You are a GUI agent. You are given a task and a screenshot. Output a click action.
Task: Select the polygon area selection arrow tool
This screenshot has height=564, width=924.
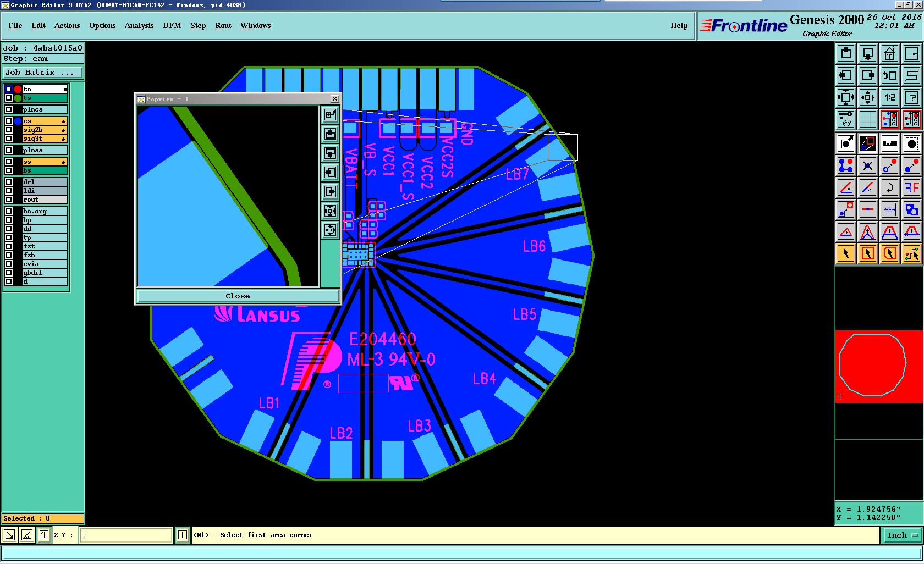click(x=890, y=253)
